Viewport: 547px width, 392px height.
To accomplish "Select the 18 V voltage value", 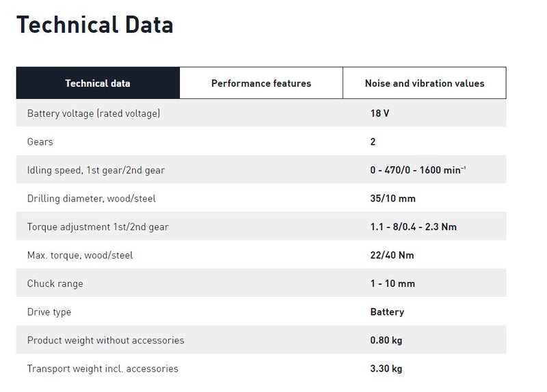I will click(380, 113).
